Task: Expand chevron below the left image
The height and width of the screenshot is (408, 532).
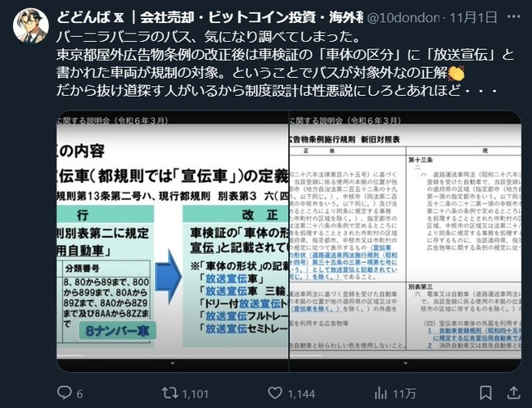Action: click(x=173, y=363)
